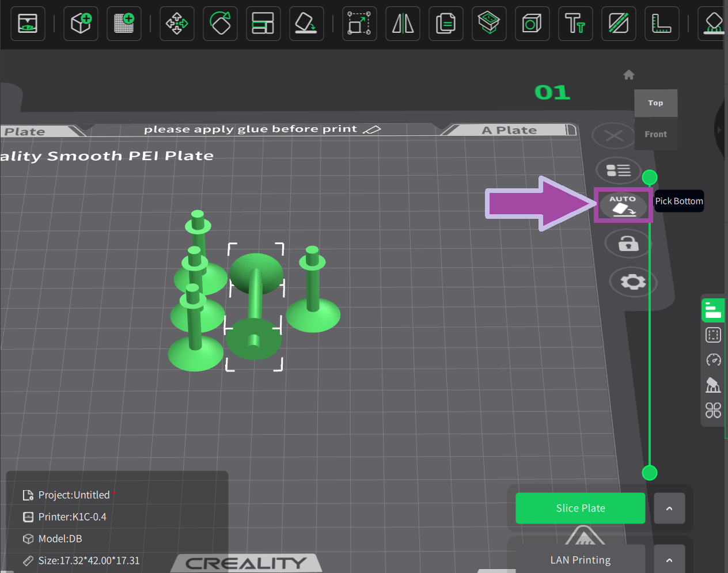The width and height of the screenshot is (728, 573).
Task: Click the Add Model cube icon
Action: 81,24
